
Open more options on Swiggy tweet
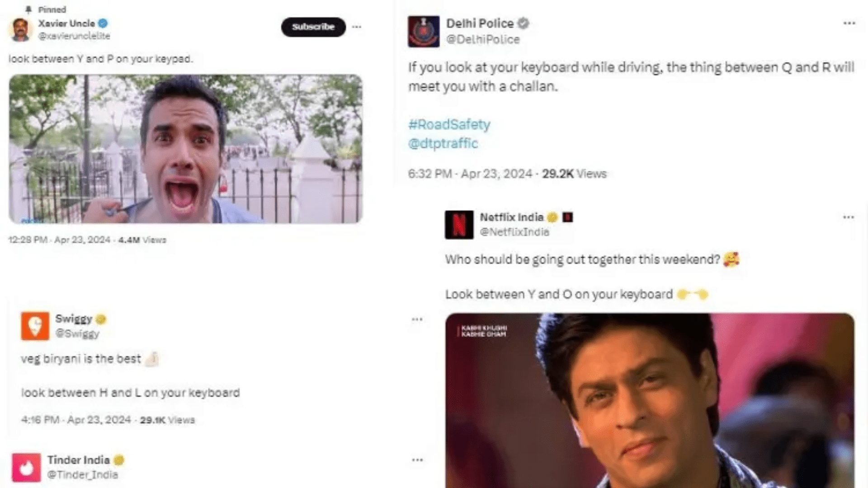click(x=417, y=319)
